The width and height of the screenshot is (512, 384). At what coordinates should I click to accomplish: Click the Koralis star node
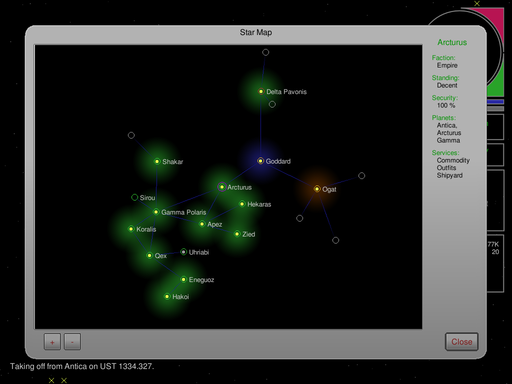pos(131,229)
